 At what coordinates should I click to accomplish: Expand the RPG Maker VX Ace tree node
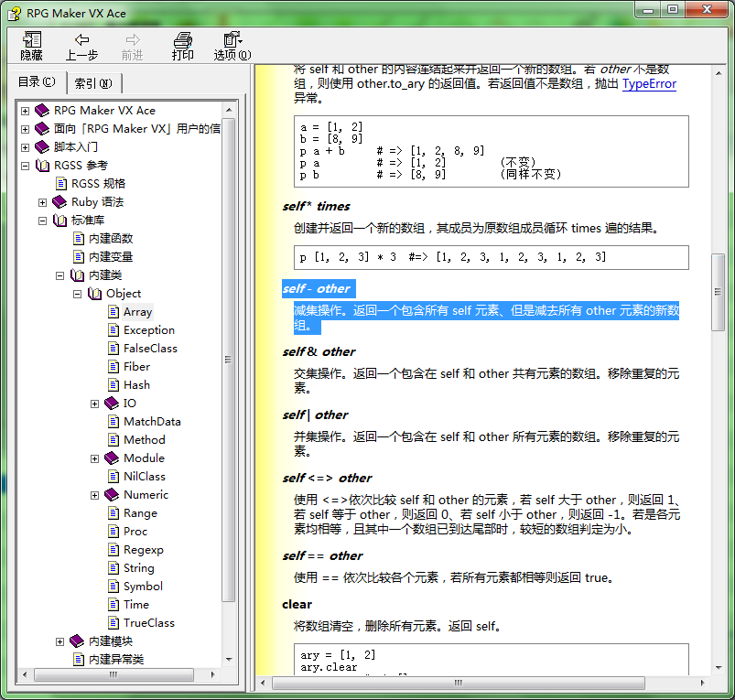coord(25,111)
